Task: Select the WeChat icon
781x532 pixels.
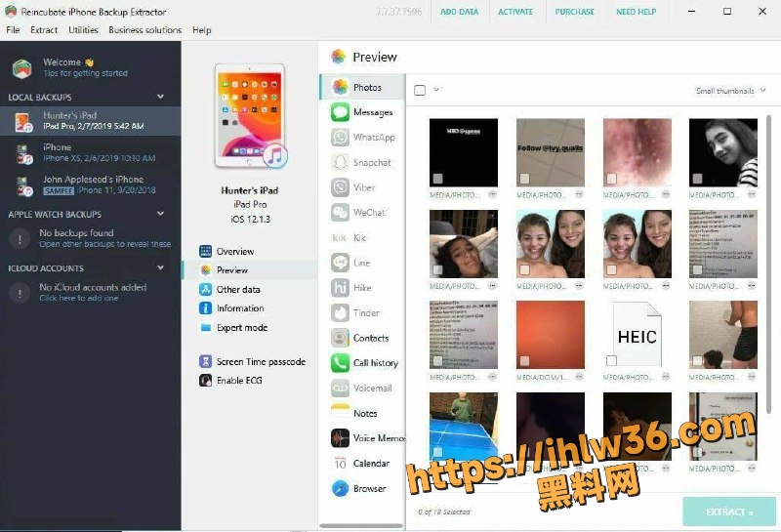Action: coord(340,212)
